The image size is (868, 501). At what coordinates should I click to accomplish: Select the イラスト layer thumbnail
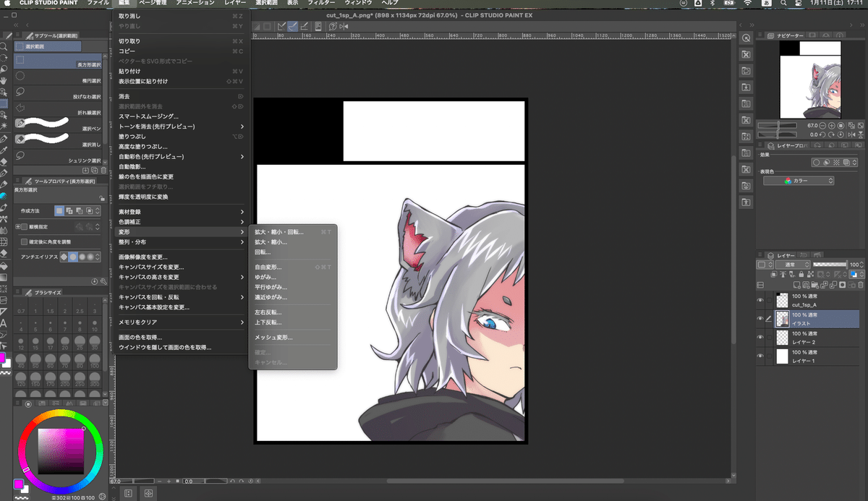click(782, 319)
